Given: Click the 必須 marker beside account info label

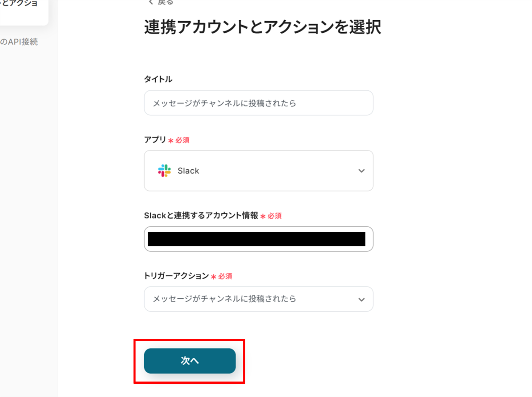Looking at the screenshot, I should point(274,216).
